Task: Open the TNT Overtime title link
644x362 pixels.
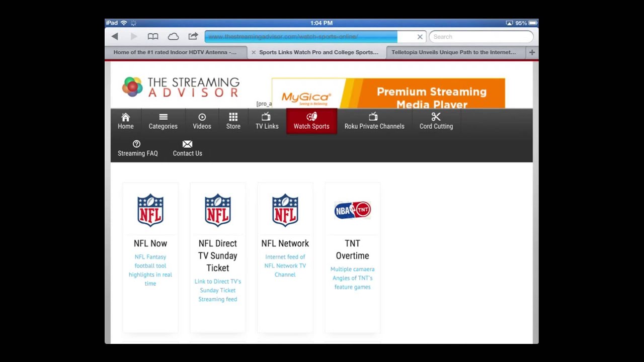Action: 353,249
